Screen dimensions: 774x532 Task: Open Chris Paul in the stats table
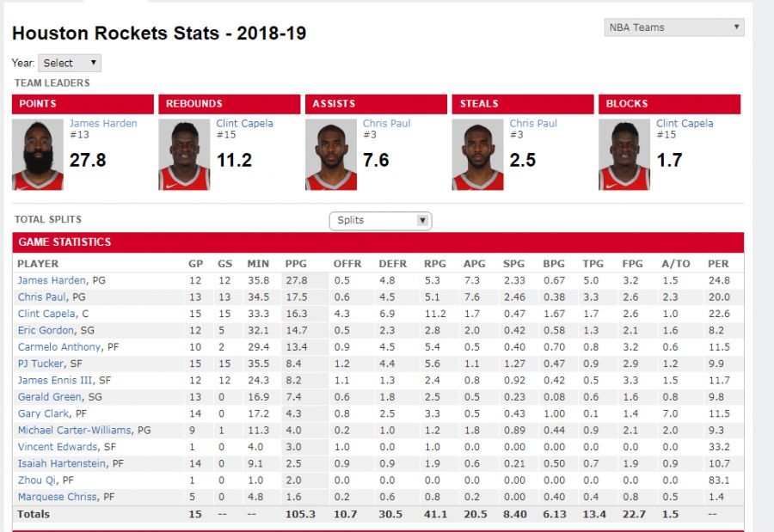point(42,297)
